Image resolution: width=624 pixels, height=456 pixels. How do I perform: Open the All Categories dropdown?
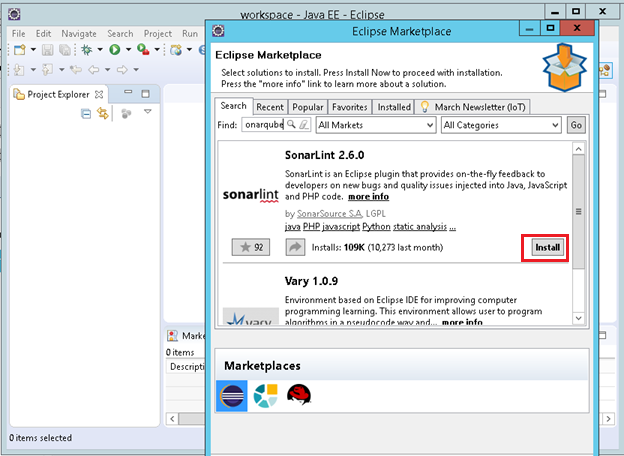(x=500, y=125)
